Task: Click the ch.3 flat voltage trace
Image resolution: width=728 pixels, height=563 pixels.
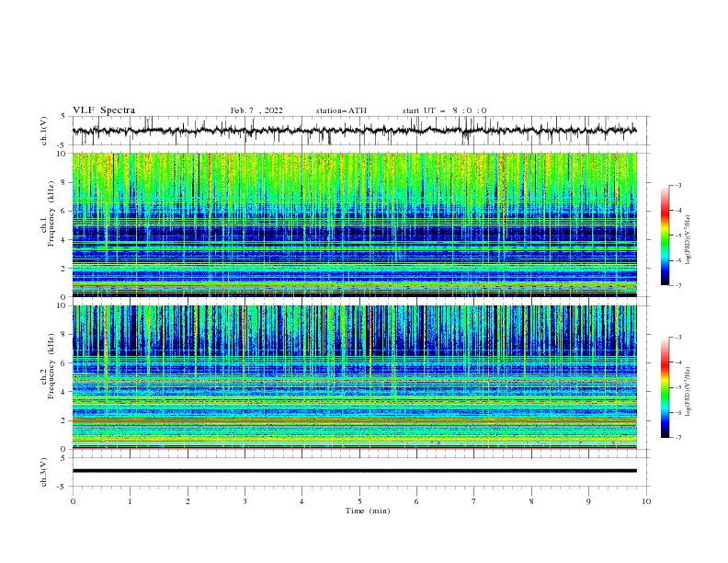Action: pos(354,471)
